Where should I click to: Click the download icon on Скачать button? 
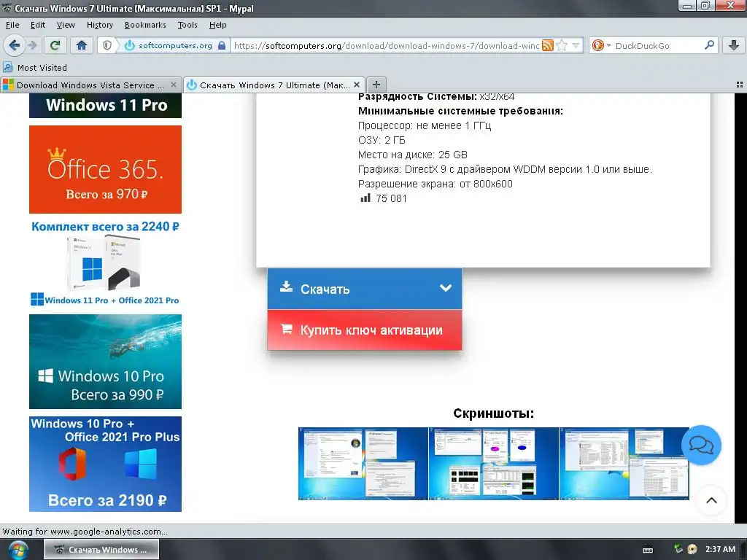(x=286, y=287)
